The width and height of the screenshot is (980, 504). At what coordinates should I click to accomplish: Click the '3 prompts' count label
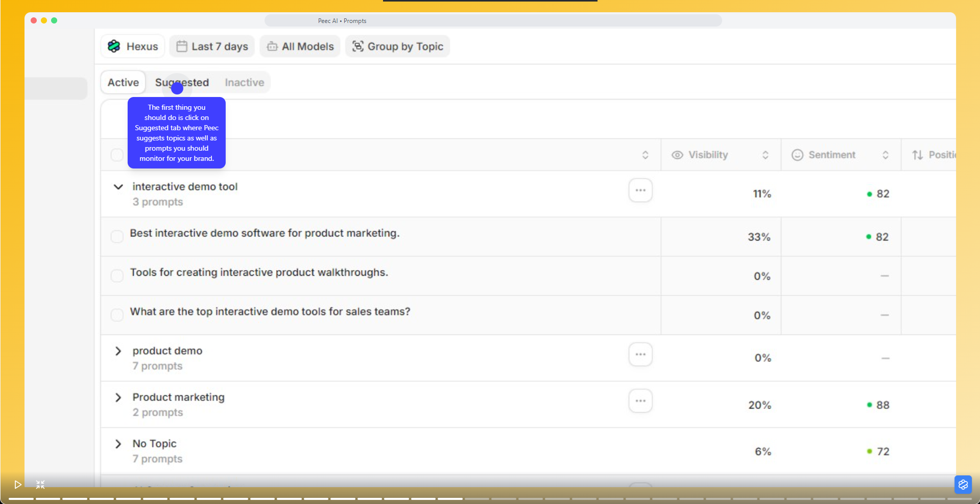158,202
